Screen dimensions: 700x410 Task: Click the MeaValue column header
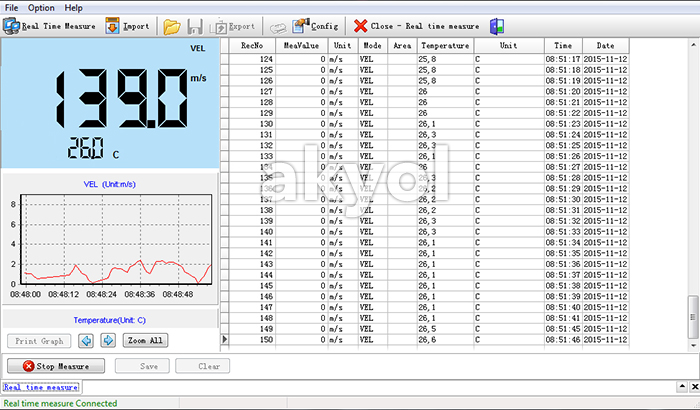pyautogui.click(x=302, y=46)
